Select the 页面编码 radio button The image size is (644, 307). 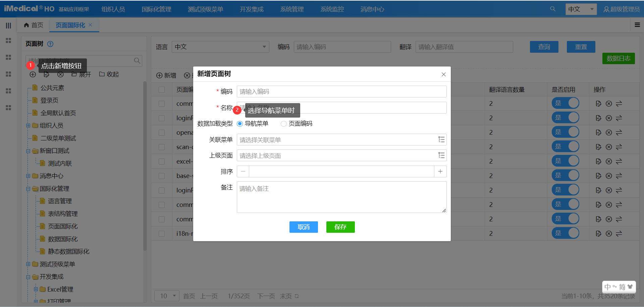pyautogui.click(x=284, y=124)
